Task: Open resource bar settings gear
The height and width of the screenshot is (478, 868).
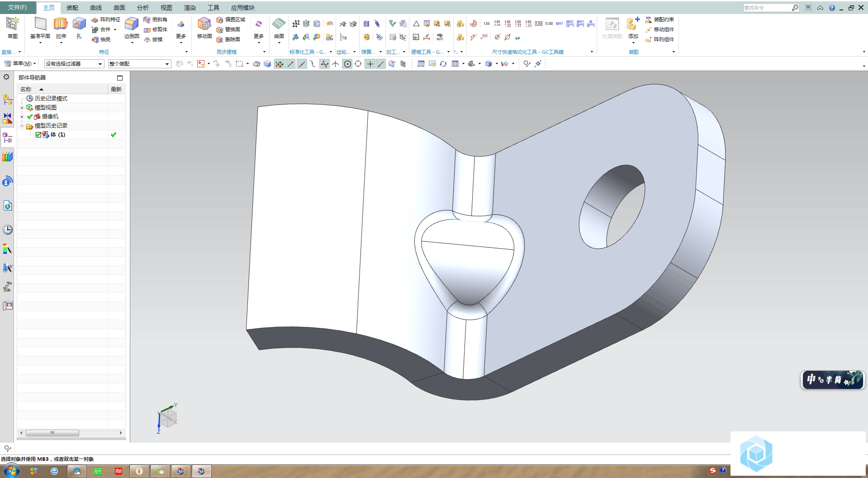Action: point(6,77)
